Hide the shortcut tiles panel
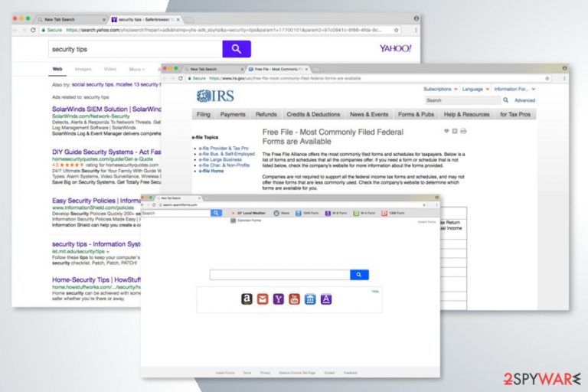Viewport: 588px width, 392px height. pos(375,292)
